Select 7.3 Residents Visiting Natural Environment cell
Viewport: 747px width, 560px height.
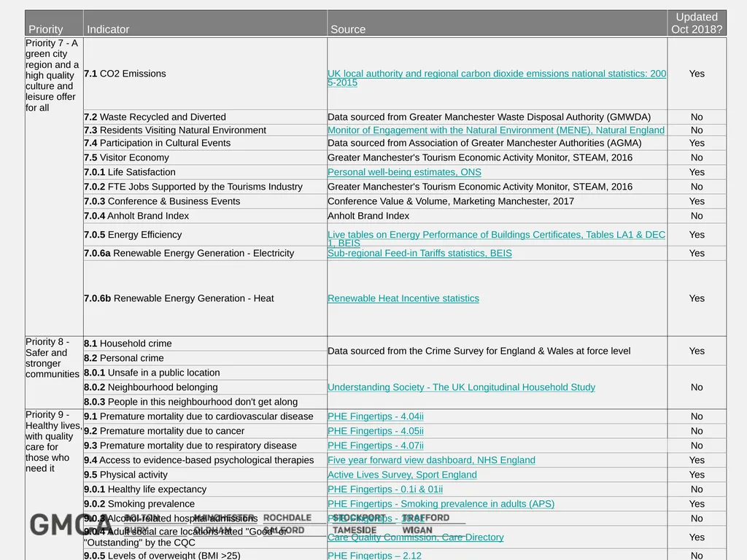coord(205,130)
